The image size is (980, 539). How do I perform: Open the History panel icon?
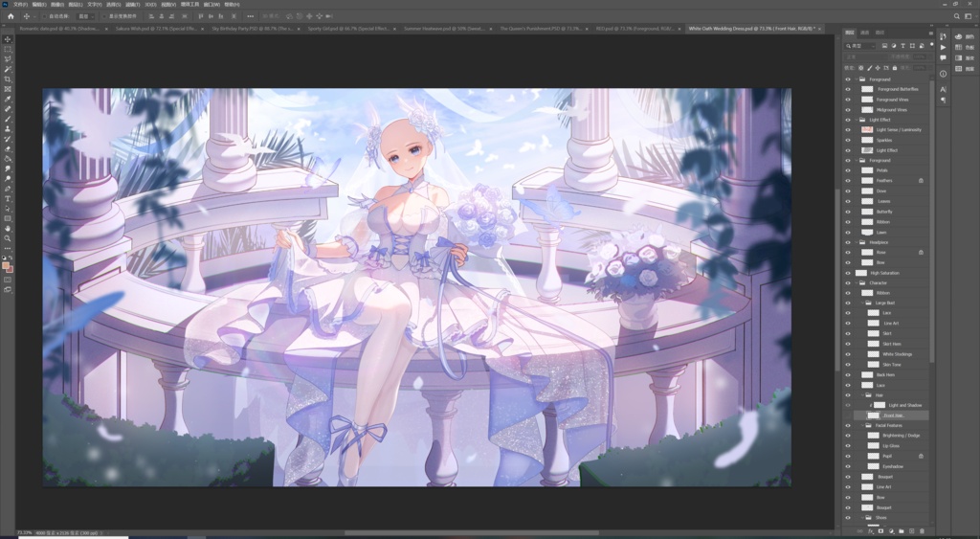tap(943, 37)
